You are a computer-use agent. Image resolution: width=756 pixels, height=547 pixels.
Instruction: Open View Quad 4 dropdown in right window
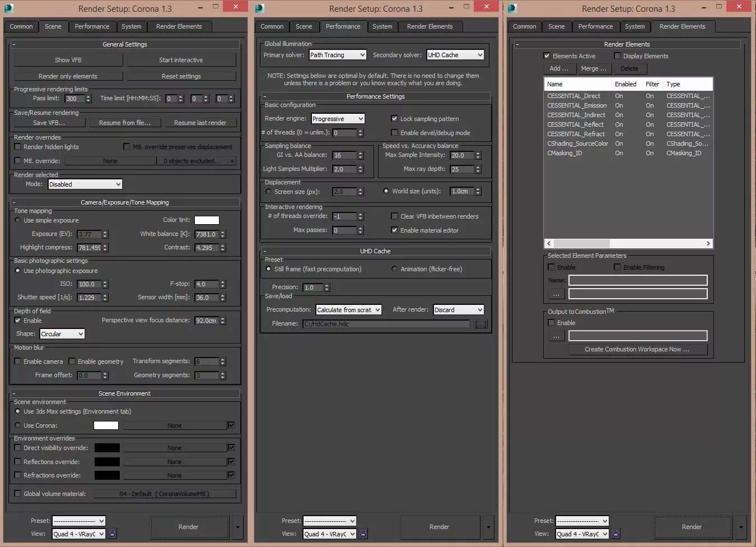582,534
